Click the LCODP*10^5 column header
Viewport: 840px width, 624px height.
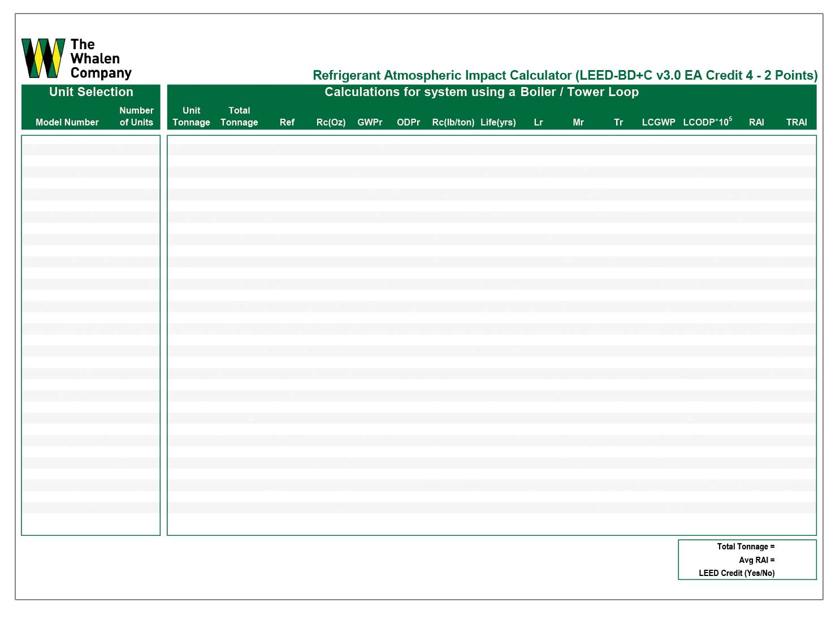click(707, 122)
